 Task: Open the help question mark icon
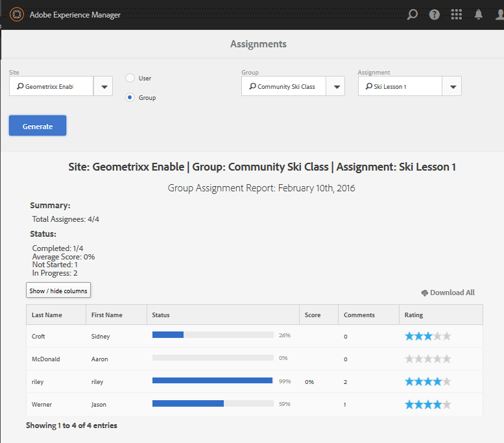[434, 14]
